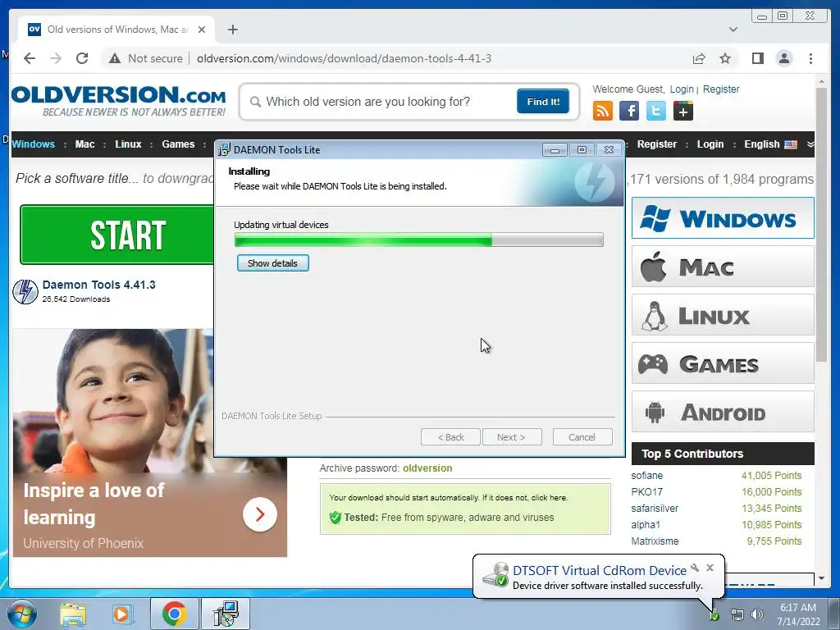Open Chrome three-dot menu
The width and height of the screenshot is (840, 630).
point(810,58)
